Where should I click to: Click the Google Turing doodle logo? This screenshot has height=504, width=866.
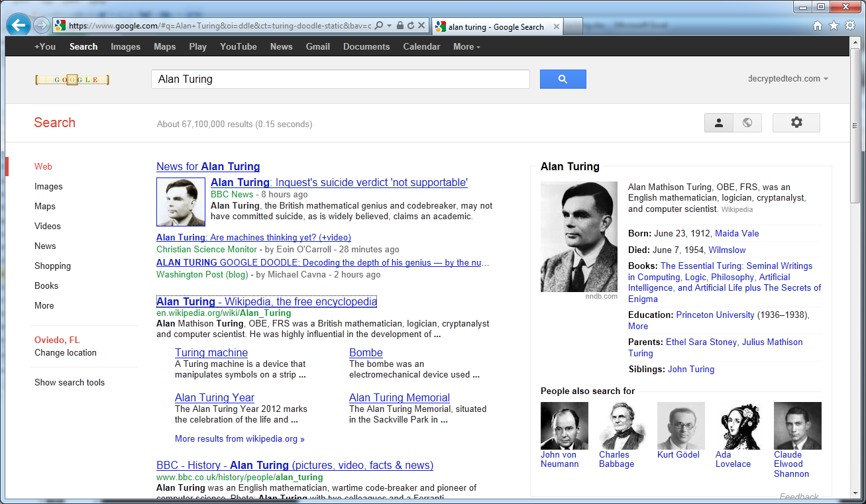(x=72, y=80)
